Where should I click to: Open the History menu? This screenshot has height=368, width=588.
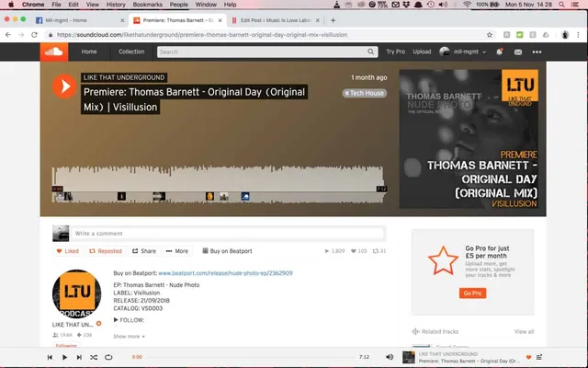tap(116, 5)
